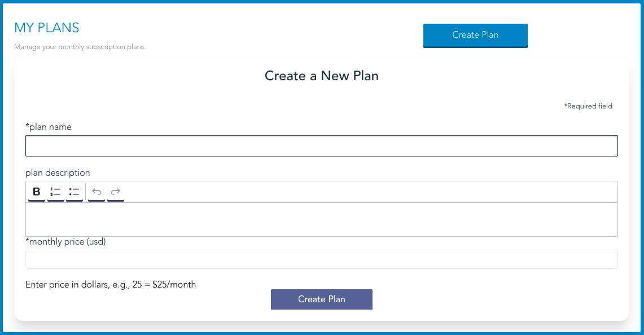
Task: Submit the form with the purple Create Plan button
Action: click(x=321, y=299)
